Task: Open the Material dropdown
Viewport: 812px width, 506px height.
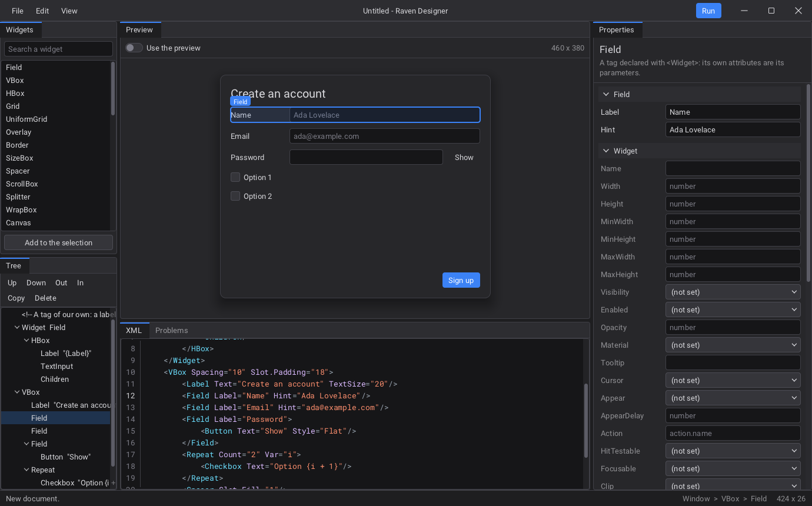Action: click(x=733, y=345)
